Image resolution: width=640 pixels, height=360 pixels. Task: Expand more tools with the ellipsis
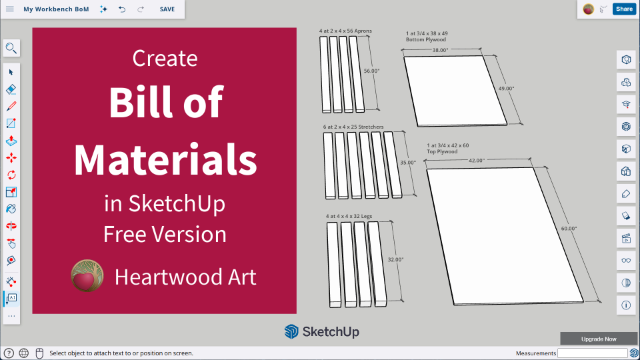tap(11, 316)
